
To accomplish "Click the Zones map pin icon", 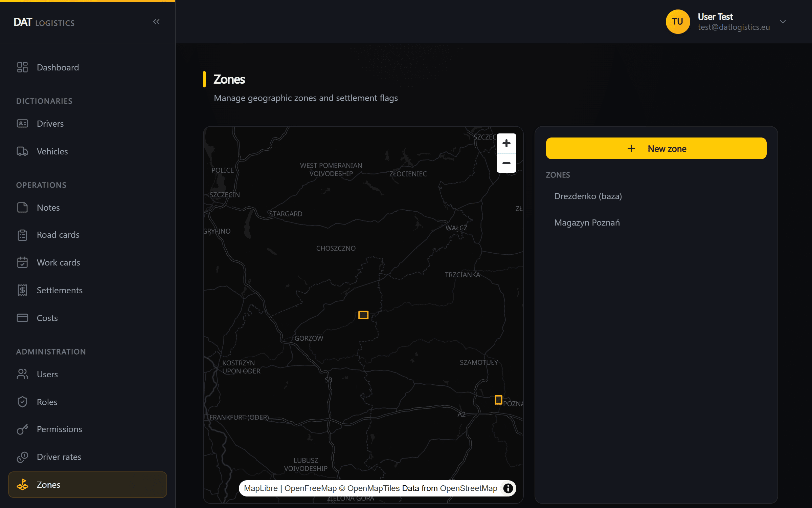I will 22,485.
